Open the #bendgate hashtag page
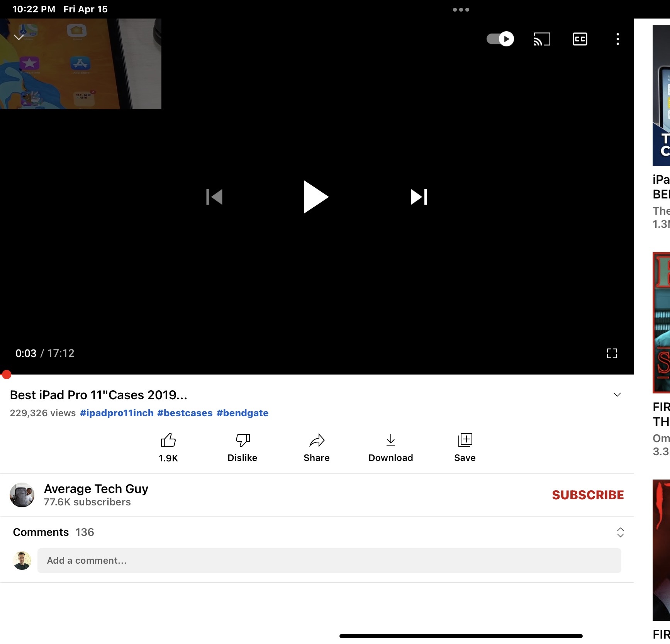 point(242,413)
